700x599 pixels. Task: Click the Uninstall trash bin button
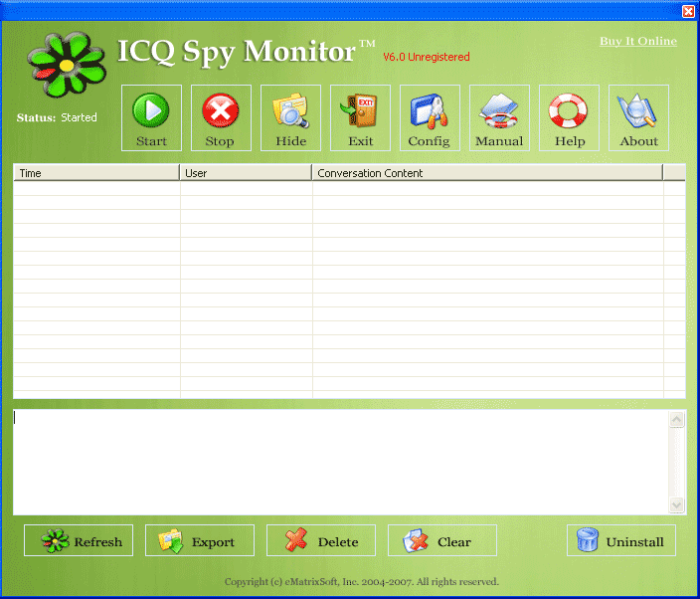pyautogui.click(x=621, y=541)
